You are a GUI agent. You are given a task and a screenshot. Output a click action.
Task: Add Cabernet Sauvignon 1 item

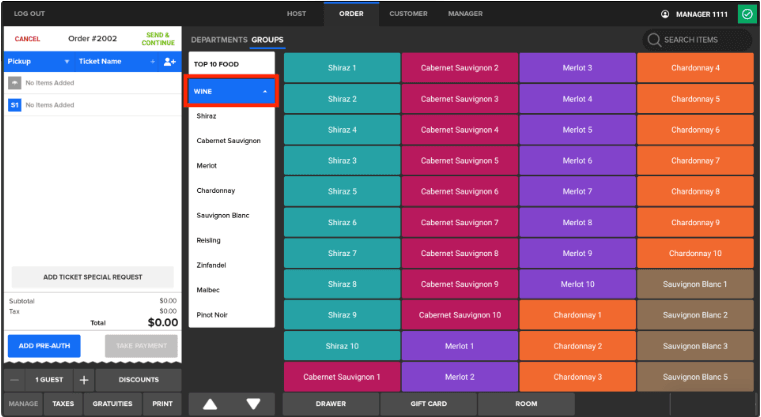coord(342,377)
